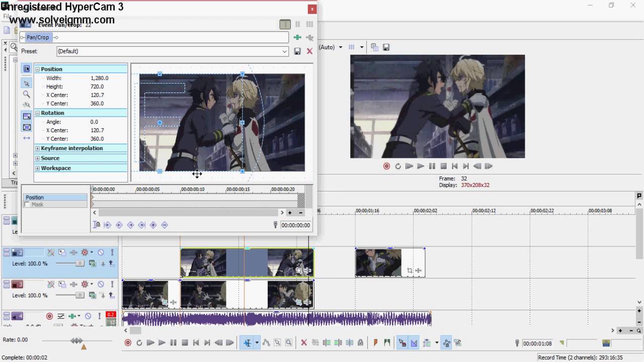Click the Width value 1,280.0
Screen dimensions: 644x362
point(100,78)
